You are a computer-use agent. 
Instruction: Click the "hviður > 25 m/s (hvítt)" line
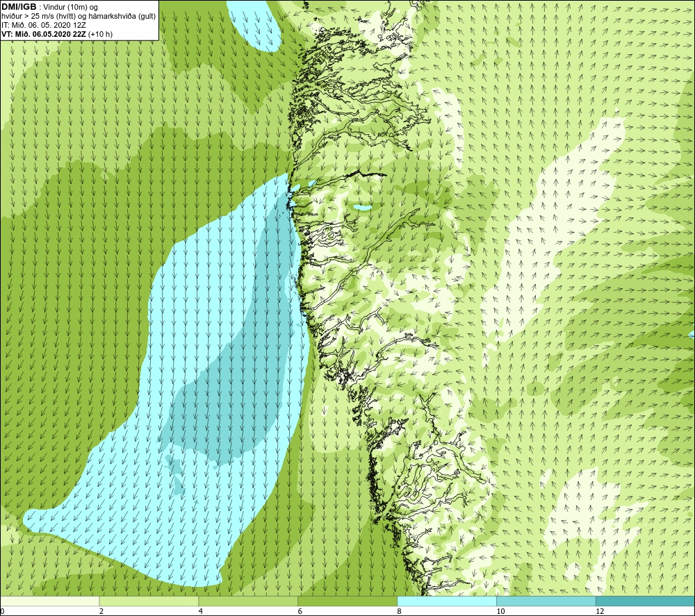pos(39,16)
